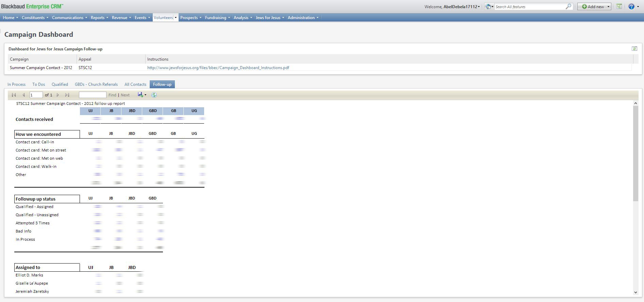
Task: Switch to the Qualified tab
Action: pos(60,84)
